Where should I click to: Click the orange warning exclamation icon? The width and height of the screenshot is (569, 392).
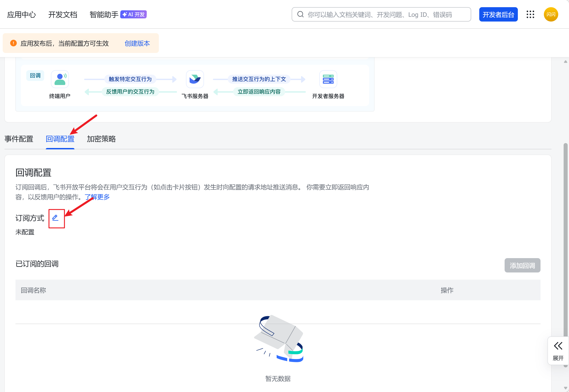click(13, 43)
